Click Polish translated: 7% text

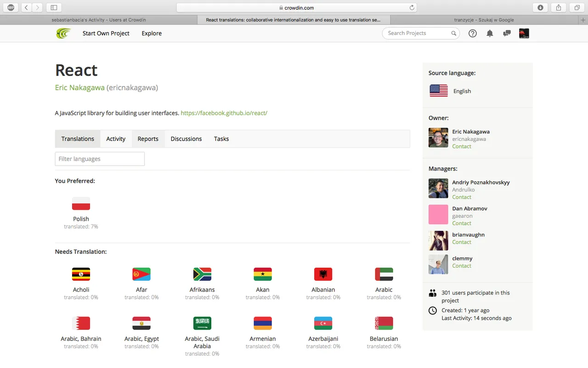[81, 227]
